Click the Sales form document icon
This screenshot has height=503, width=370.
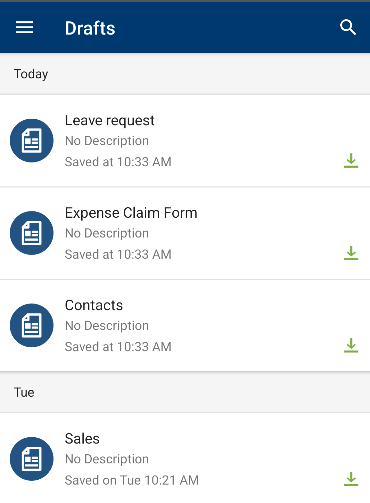coord(32,459)
